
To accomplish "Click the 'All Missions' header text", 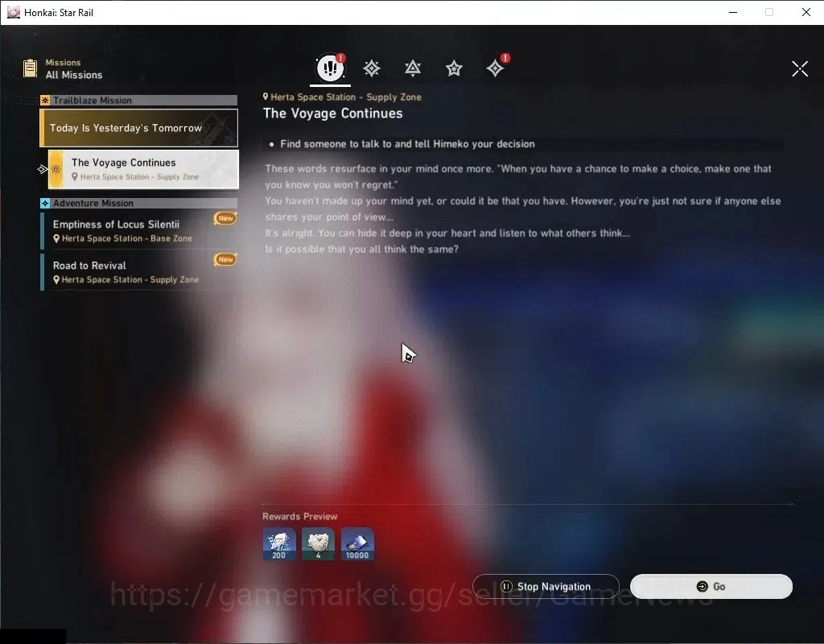I will tap(74, 75).
